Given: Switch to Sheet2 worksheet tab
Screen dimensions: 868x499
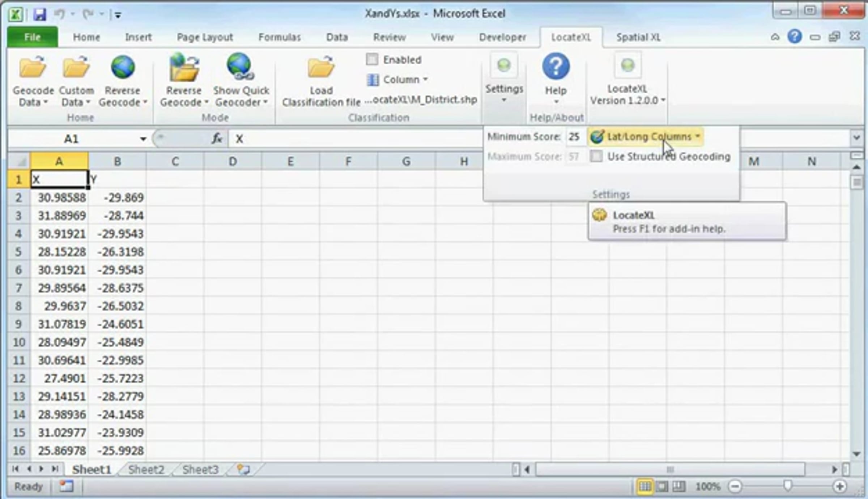Looking at the screenshot, I should tap(146, 469).
